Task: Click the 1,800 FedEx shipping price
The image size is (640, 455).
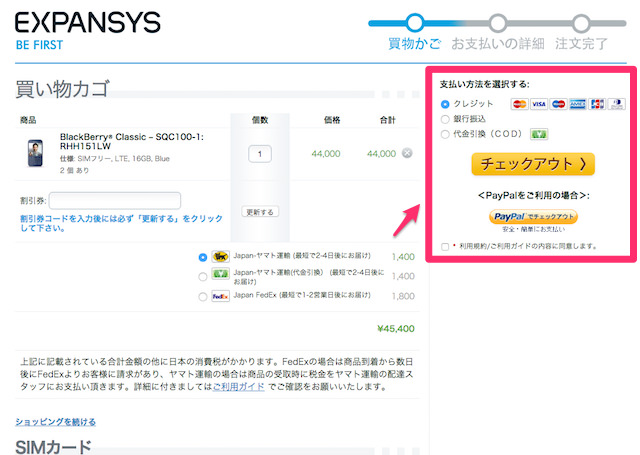Action: click(403, 296)
